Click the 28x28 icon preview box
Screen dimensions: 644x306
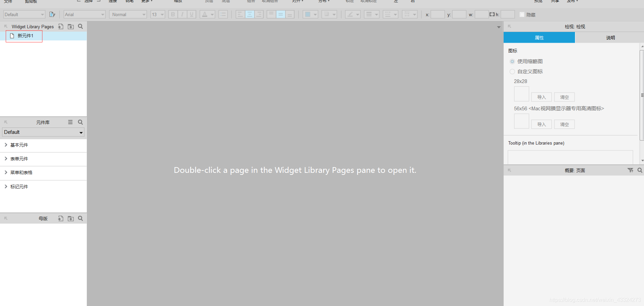click(x=521, y=94)
